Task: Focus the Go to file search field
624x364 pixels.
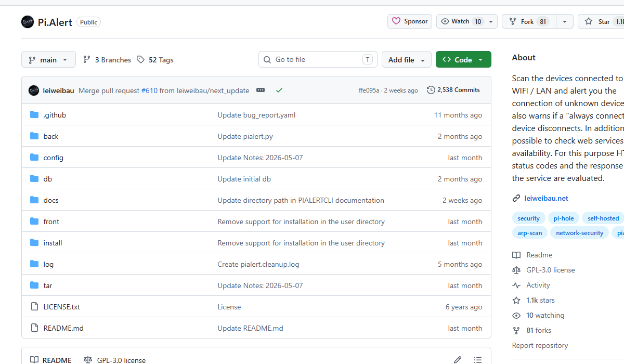Action: 318,59
